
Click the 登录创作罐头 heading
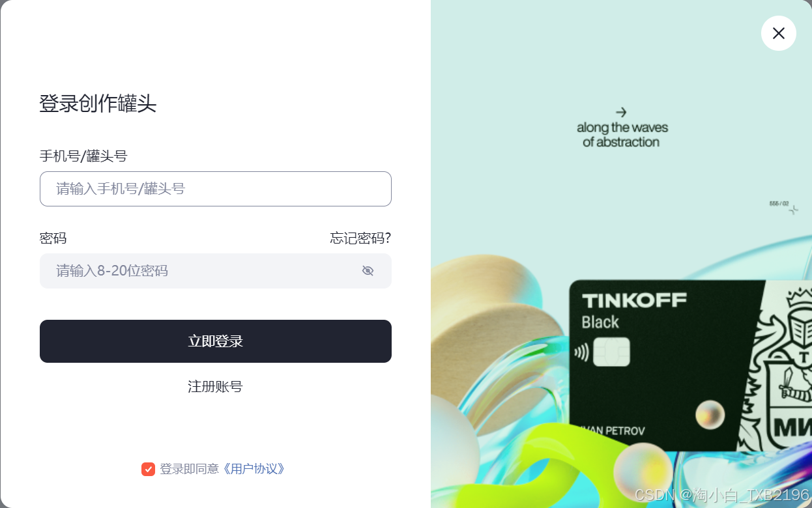point(98,104)
